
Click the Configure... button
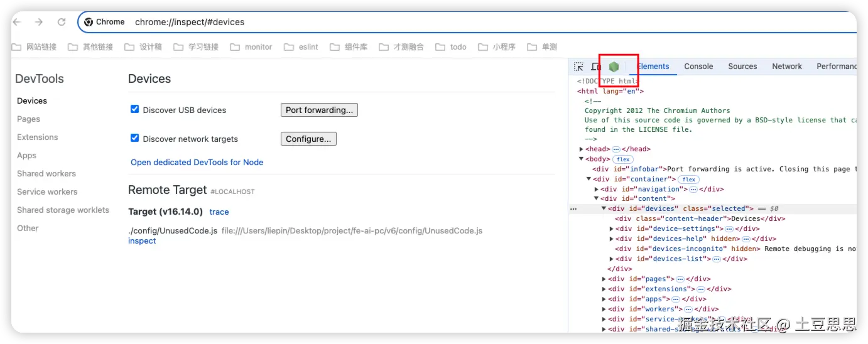pyautogui.click(x=308, y=139)
